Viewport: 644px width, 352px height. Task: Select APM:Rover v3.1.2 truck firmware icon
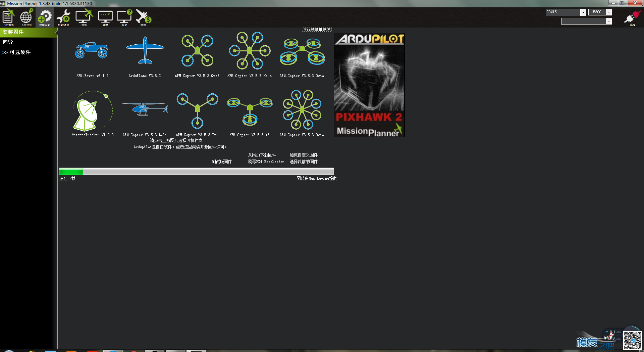click(x=92, y=50)
